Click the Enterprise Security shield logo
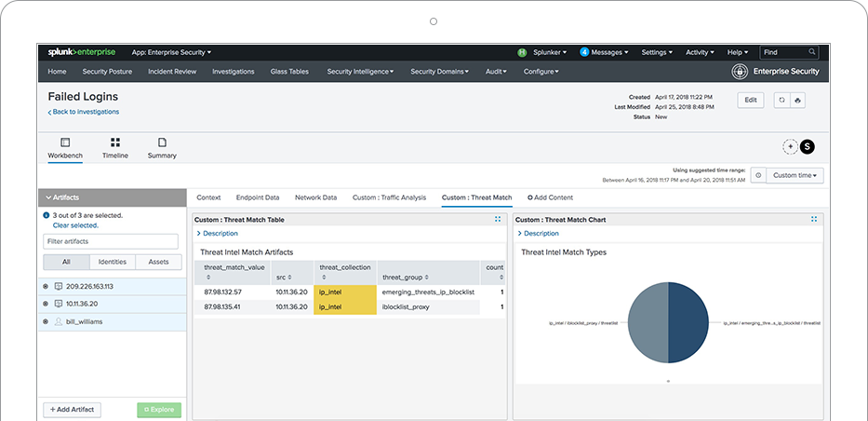Viewport: 868px width, 421px height. tap(740, 72)
